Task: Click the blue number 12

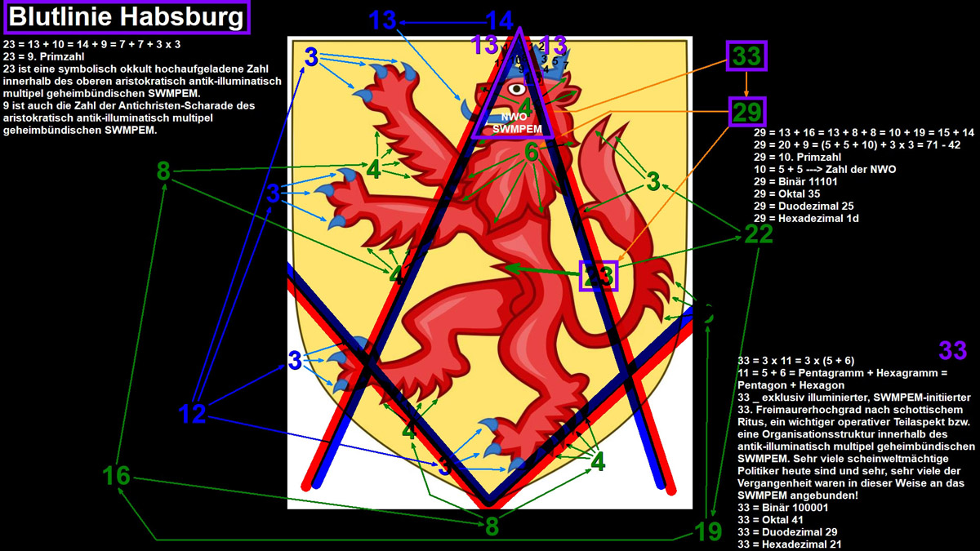Action: click(193, 414)
